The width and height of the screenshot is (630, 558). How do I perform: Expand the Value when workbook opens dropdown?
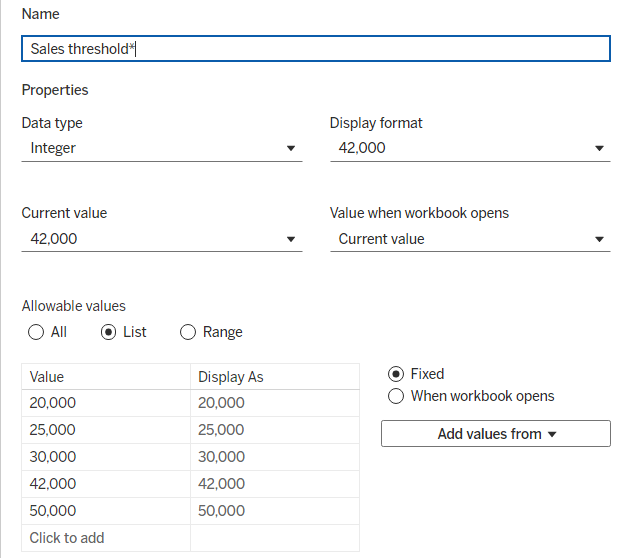point(470,239)
